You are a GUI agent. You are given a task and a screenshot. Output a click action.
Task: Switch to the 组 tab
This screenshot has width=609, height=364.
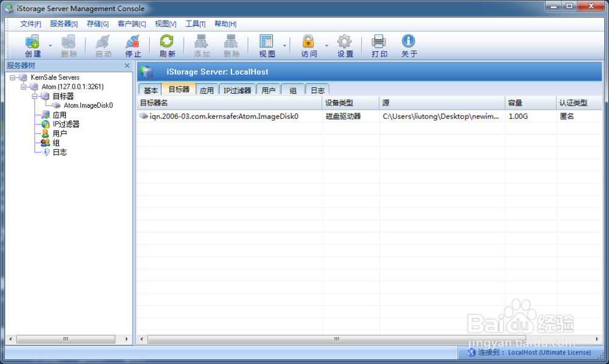(292, 90)
